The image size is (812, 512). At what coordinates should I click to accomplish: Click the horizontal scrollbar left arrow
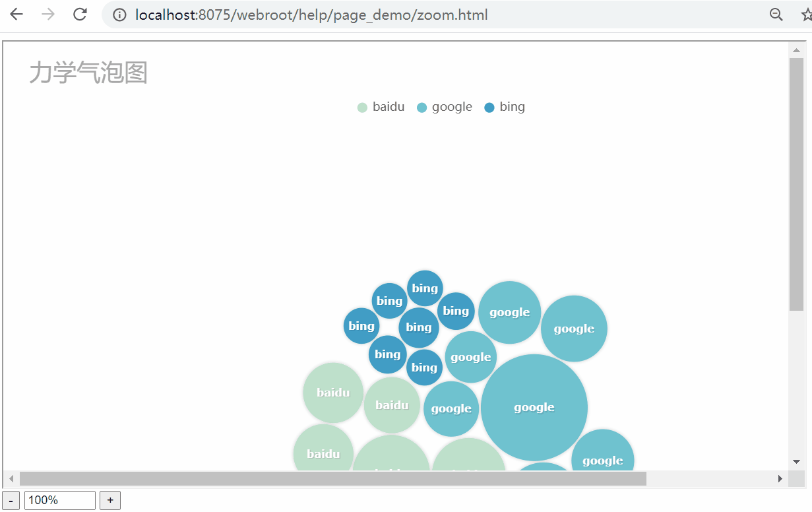[x=11, y=478]
